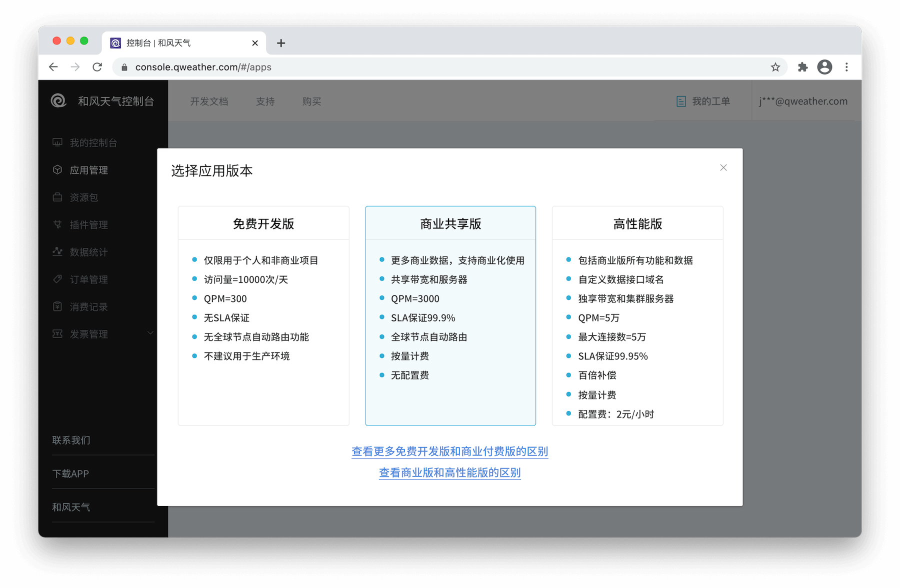Click the 和风天气 logo icon in sidebar
The height and width of the screenshot is (588, 900).
pos(58,101)
